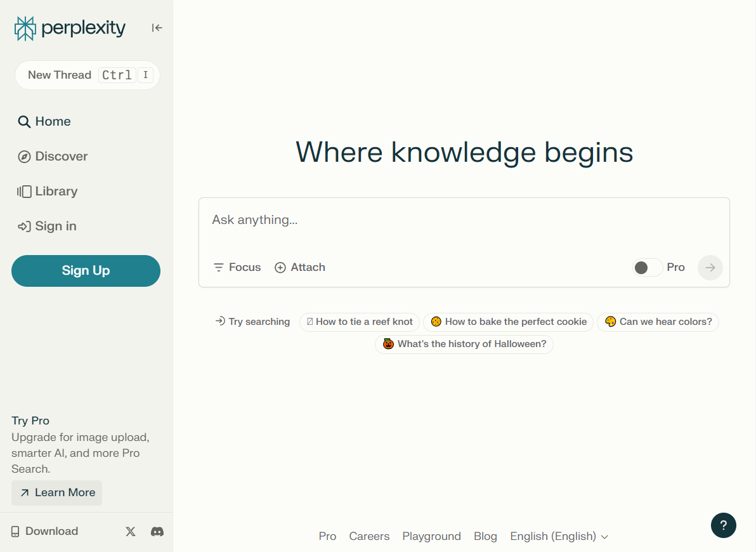Open the Playground footer link
This screenshot has height=552, width=756.
coord(431,536)
